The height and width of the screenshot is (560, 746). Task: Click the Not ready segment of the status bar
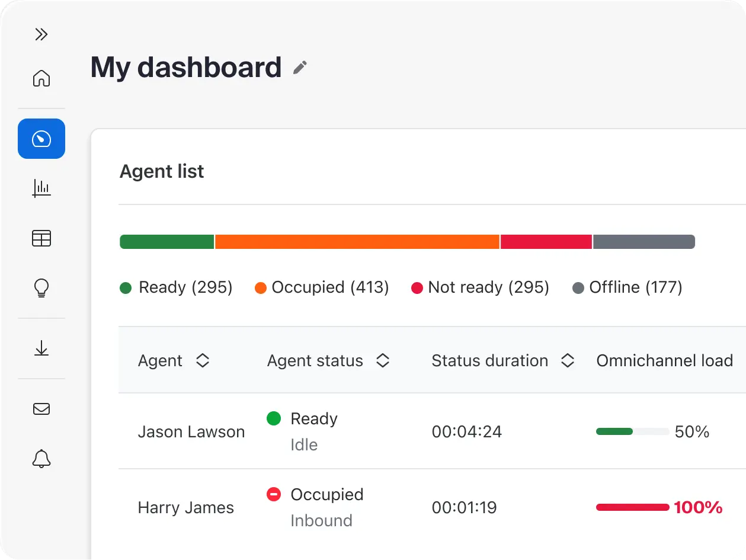(x=545, y=241)
